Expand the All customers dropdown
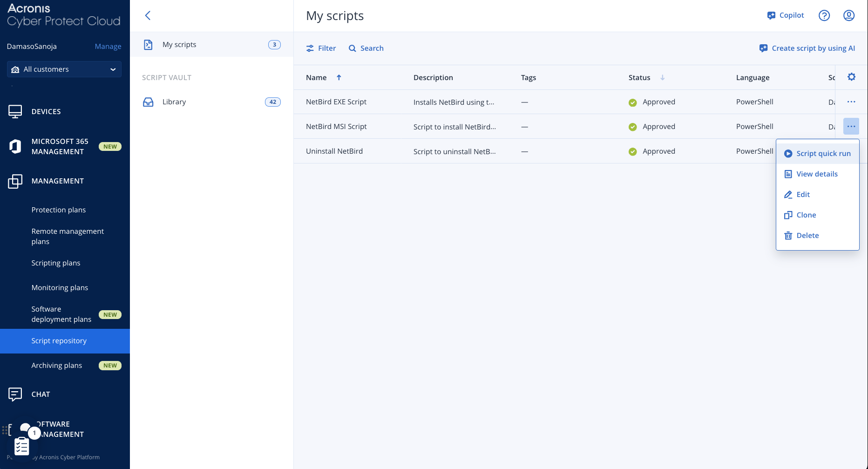 point(64,69)
